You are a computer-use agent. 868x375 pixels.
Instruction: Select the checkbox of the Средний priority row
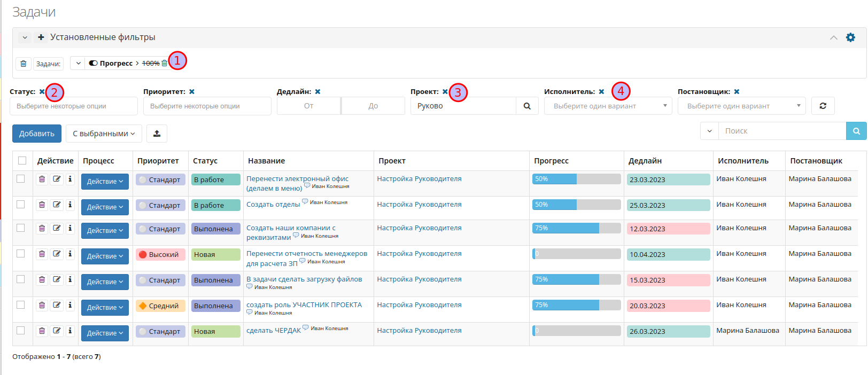pyautogui.click(x=20, y=304)
